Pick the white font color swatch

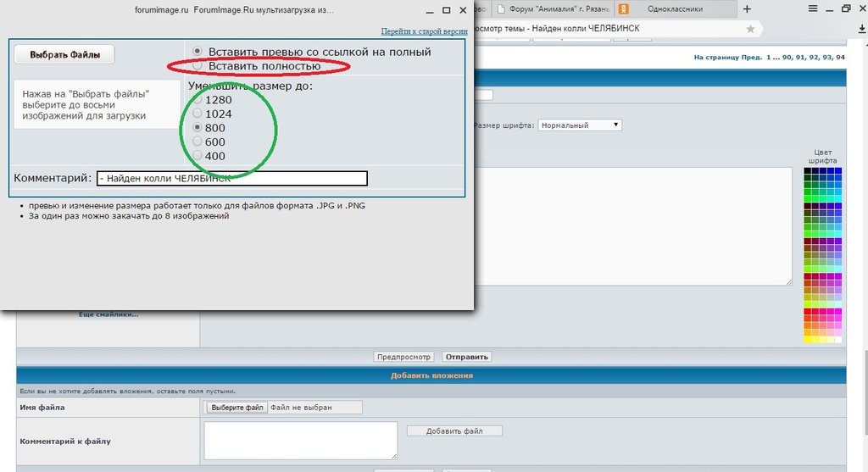838,339
